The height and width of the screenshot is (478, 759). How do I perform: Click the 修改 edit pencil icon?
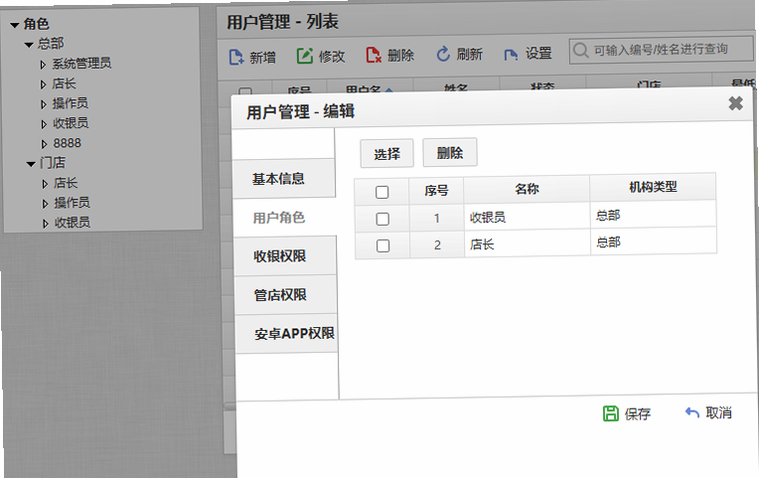(305, 56)
